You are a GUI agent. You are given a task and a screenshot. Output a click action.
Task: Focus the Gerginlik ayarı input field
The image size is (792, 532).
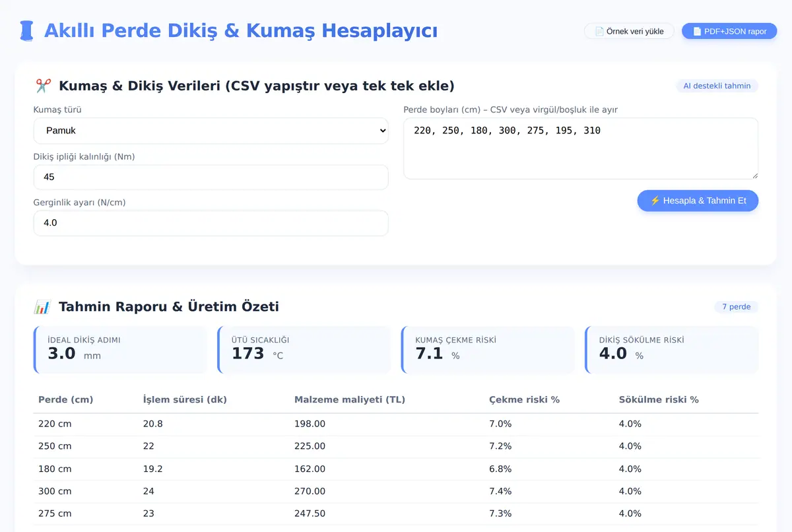(x=211, y=223)
